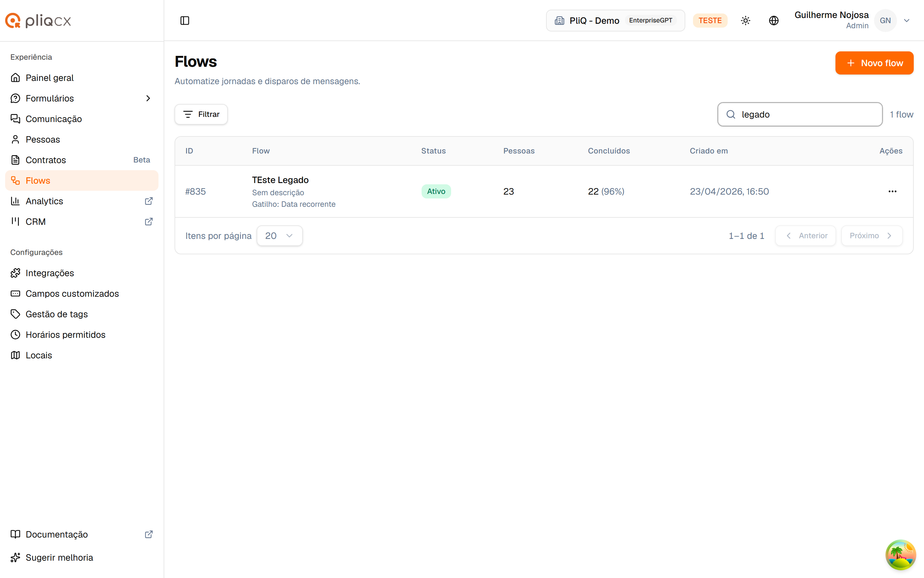This screenshot has height=578, width=924.
Task: Click the search magnifier icon
Action: tap(731, 114)
